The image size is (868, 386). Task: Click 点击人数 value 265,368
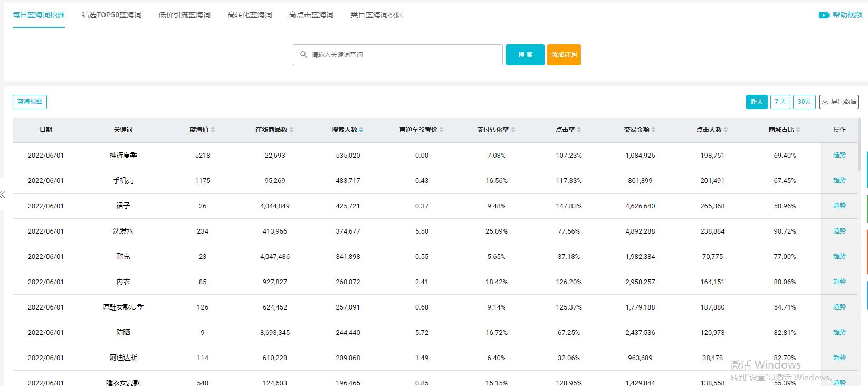click(712, 206)
